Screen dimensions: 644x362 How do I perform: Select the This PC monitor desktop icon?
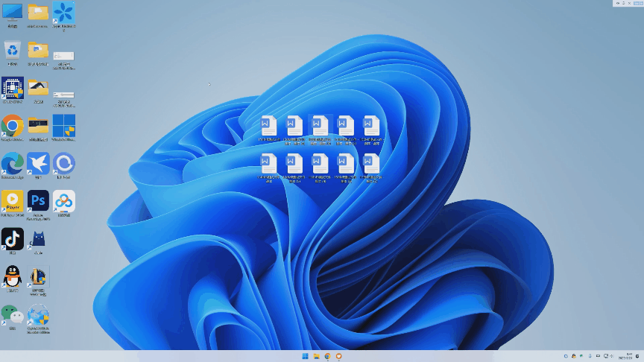pyautogui.click(x=13, y=13)
